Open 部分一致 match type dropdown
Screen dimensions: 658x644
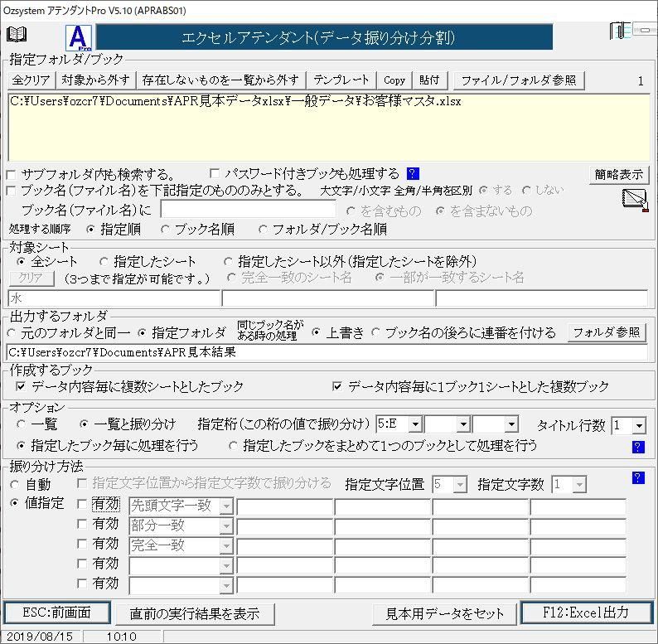[226, 526]
